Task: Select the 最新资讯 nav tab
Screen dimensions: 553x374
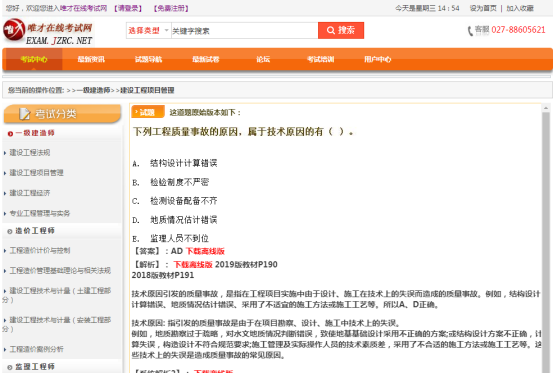Action: [x=91, y=59]
